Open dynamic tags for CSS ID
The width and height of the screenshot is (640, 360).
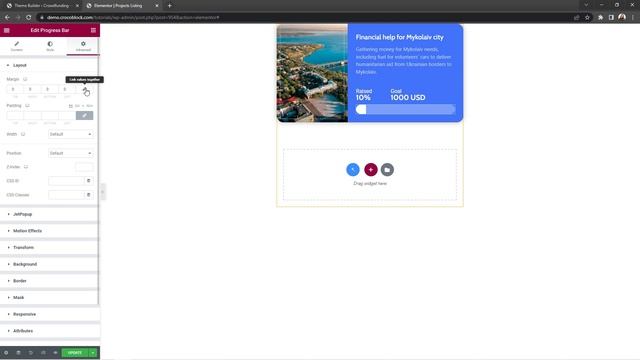pos(89,181)
